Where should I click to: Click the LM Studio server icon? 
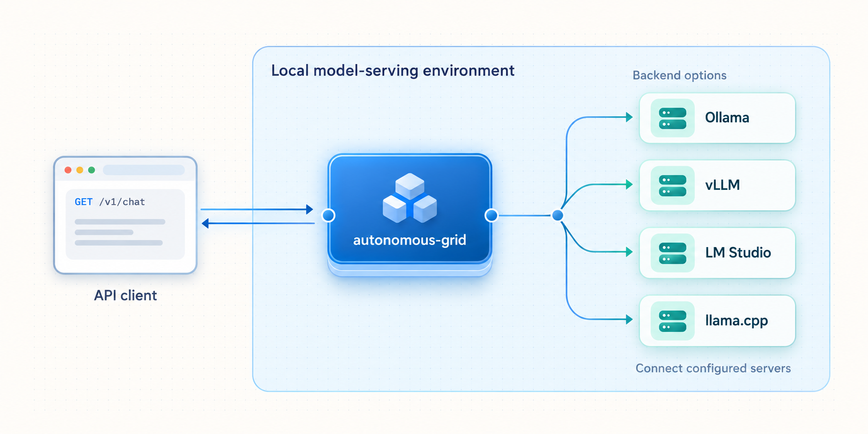(x=672, y=253)
